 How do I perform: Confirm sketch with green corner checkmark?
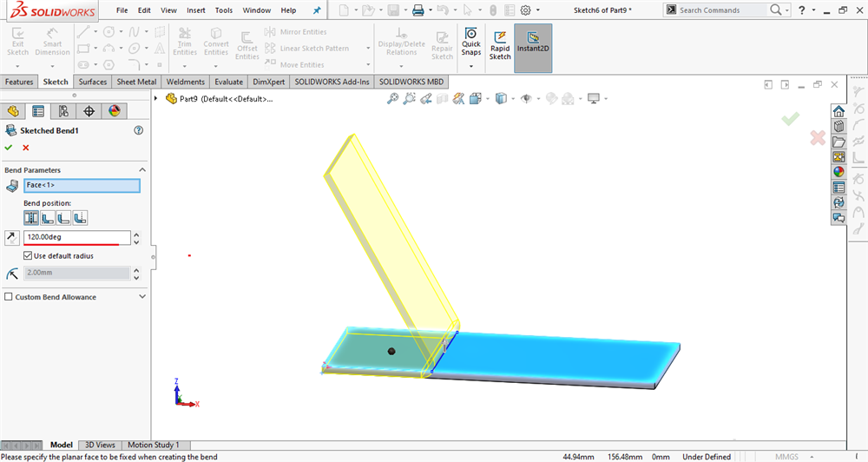coord(791,119)
